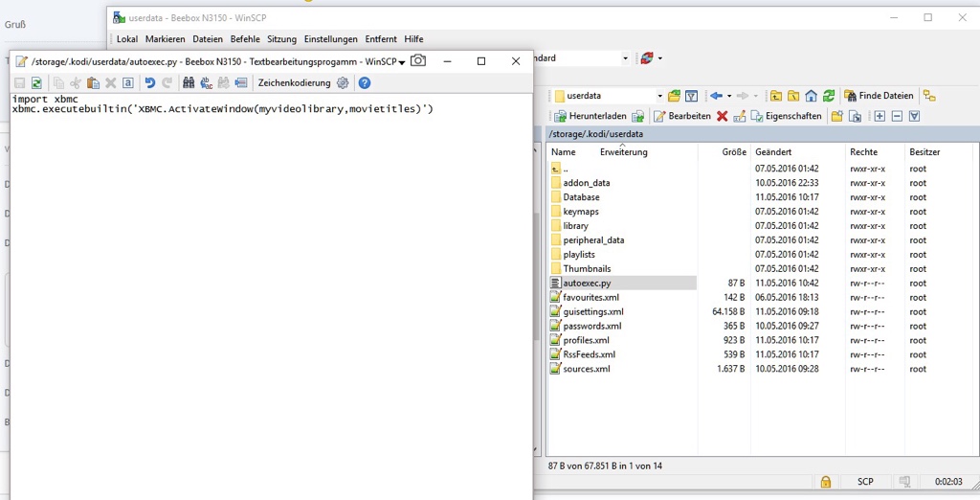Open the transfer settings dropdown ending in 'dard'

click(x=625, y=58)
